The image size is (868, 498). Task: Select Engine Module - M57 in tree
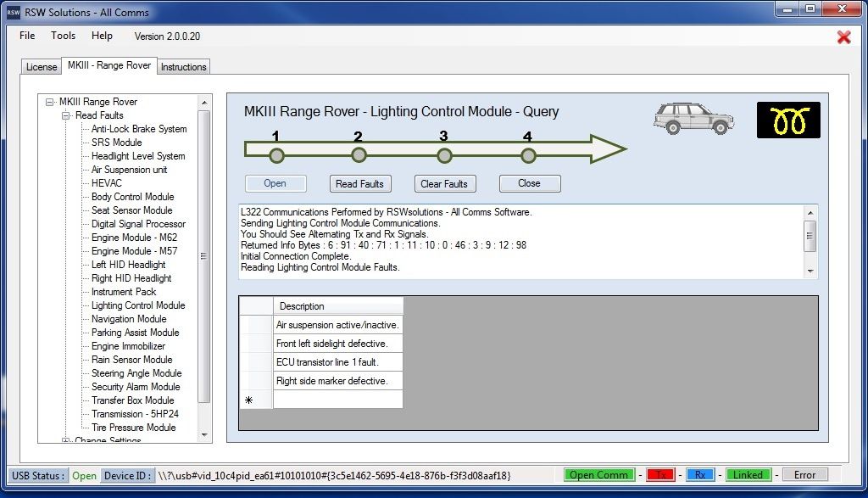pyautogui.click(x=135, y=251)
